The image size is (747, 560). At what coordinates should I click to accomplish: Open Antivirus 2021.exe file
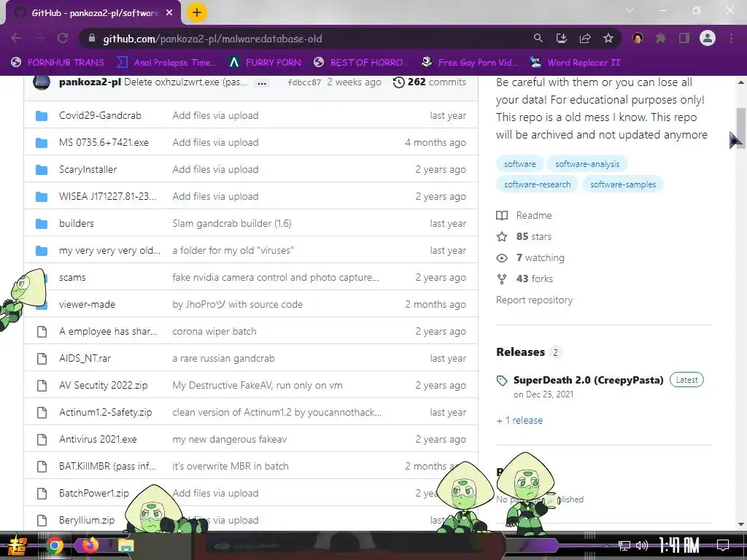tap(98, 439)
